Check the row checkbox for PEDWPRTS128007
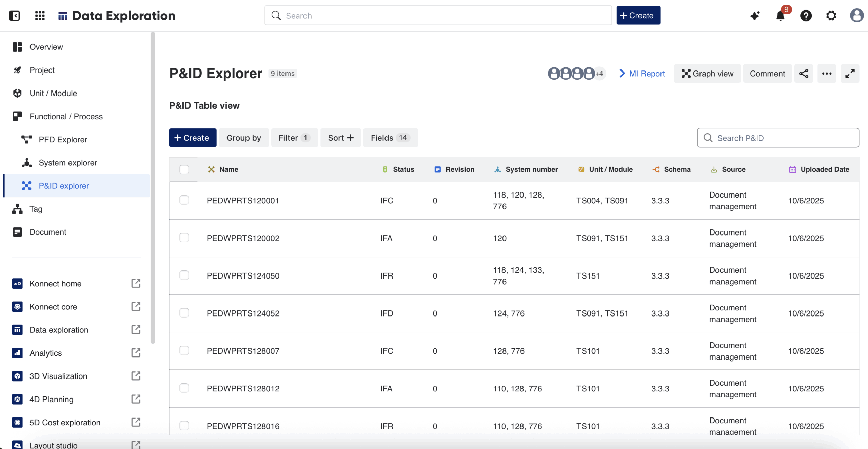 [184, 350]
